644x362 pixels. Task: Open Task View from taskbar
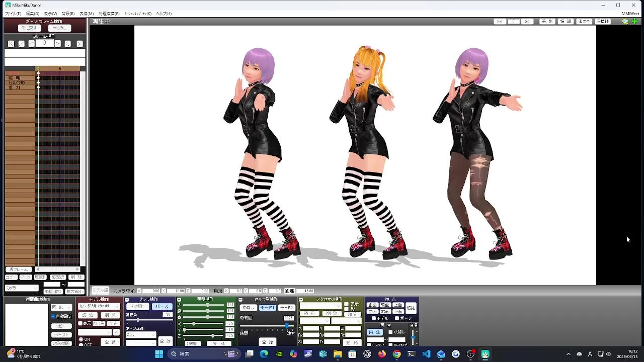[249, 354]
